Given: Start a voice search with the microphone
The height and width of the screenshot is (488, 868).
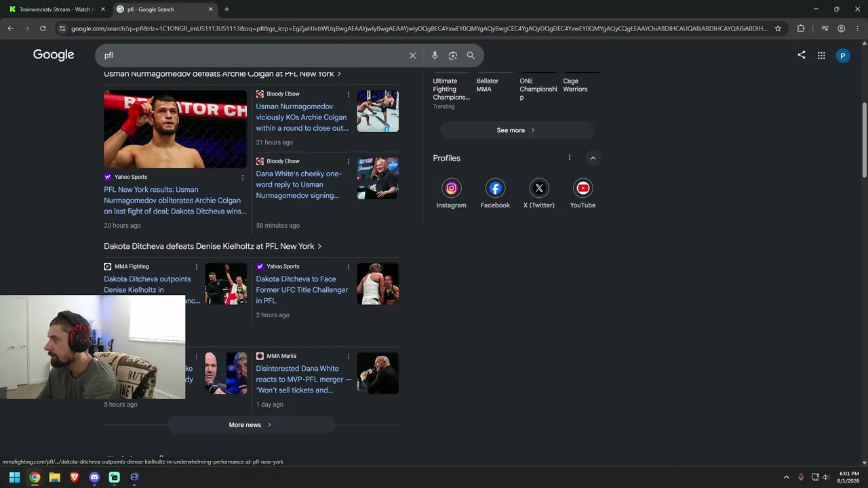Looking at the screenshot, I should tap(435, 56).
